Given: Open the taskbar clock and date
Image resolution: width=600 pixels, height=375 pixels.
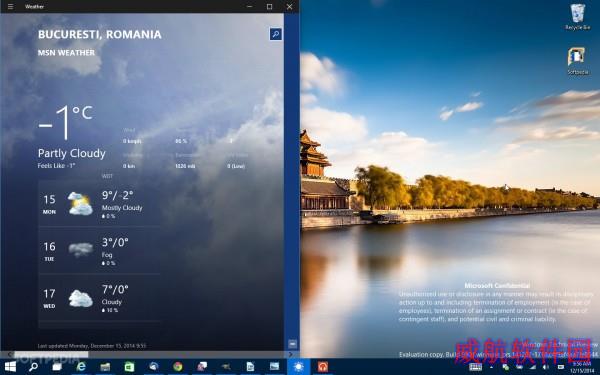Looking at the screenshot, I should tap(582, 367).
